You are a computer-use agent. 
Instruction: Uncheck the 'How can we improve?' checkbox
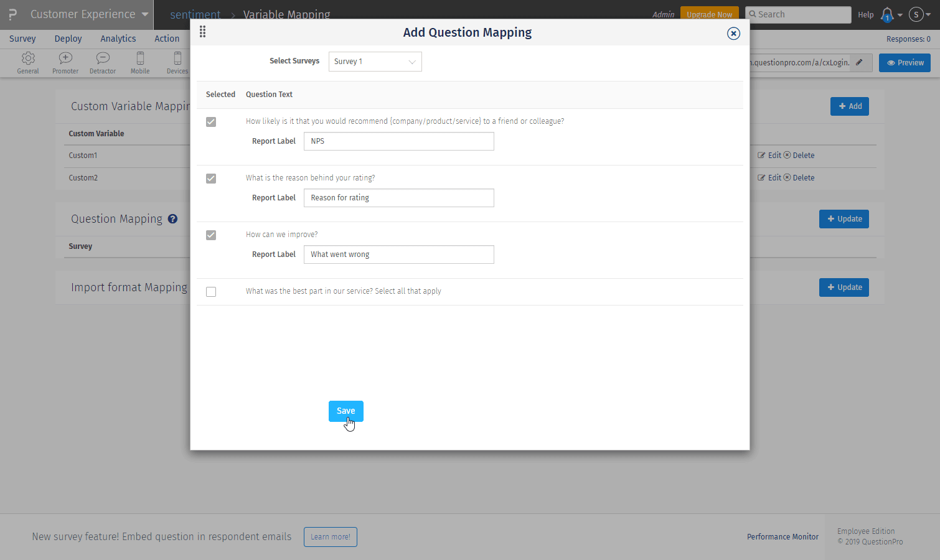211,235
